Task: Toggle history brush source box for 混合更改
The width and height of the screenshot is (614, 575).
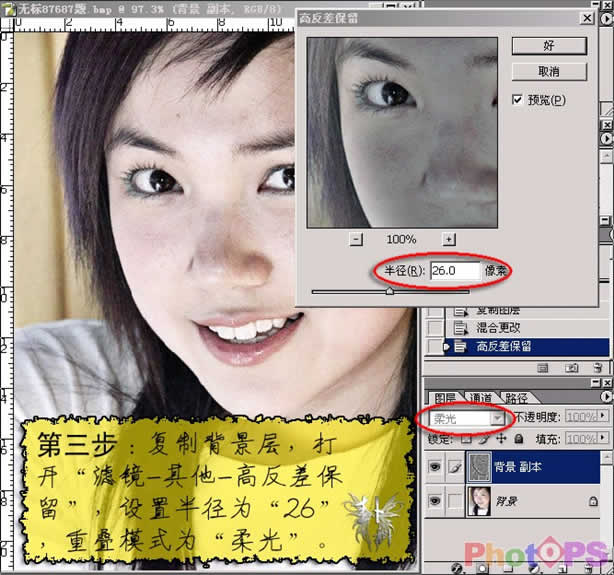Action: [x=435, y=327]
